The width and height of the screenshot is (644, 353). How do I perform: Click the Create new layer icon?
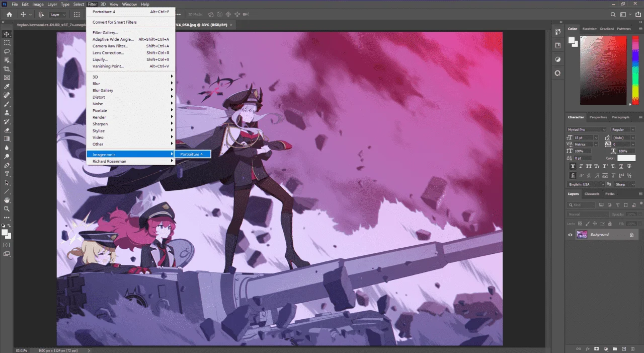[x=624, y=348]
